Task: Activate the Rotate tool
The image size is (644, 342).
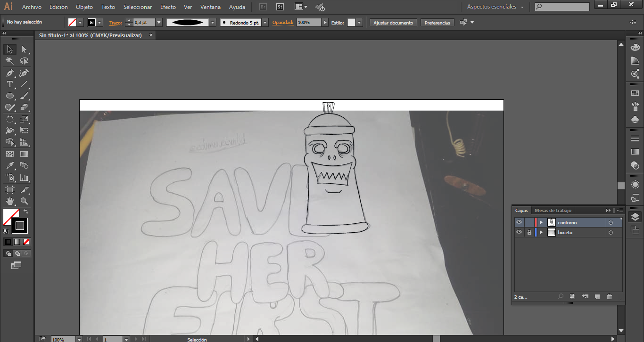Action: pos(9,119)
